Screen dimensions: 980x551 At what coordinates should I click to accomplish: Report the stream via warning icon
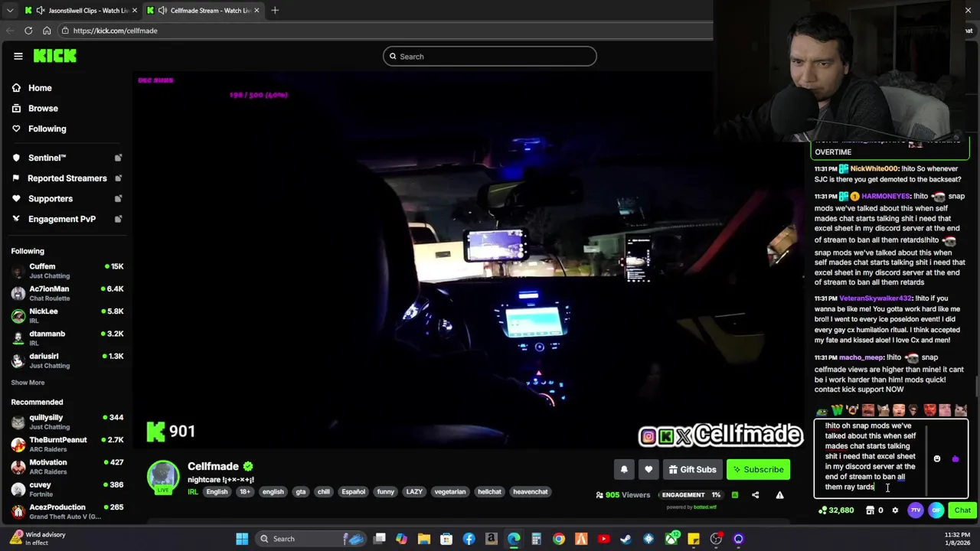(x=779, y=495)
